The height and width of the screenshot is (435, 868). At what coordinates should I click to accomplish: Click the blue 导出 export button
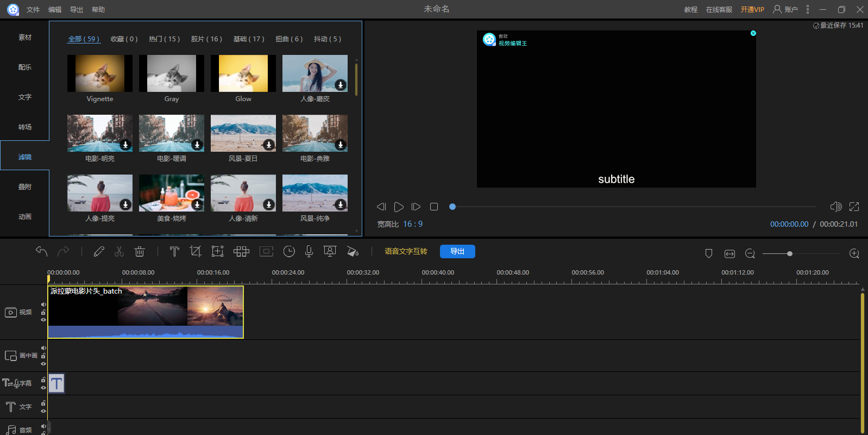pos(457,251)
